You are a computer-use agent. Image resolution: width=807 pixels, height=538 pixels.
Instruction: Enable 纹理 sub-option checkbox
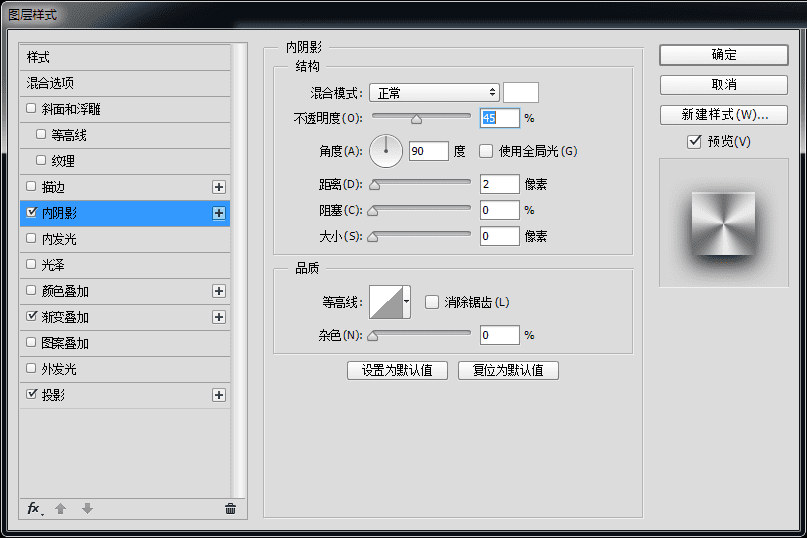point(41,160)
